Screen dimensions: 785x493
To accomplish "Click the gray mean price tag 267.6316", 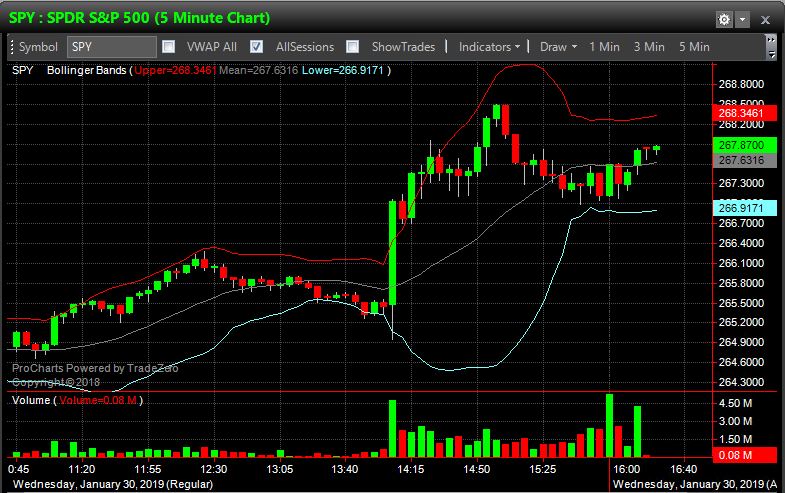I will (x=741, y=160).
